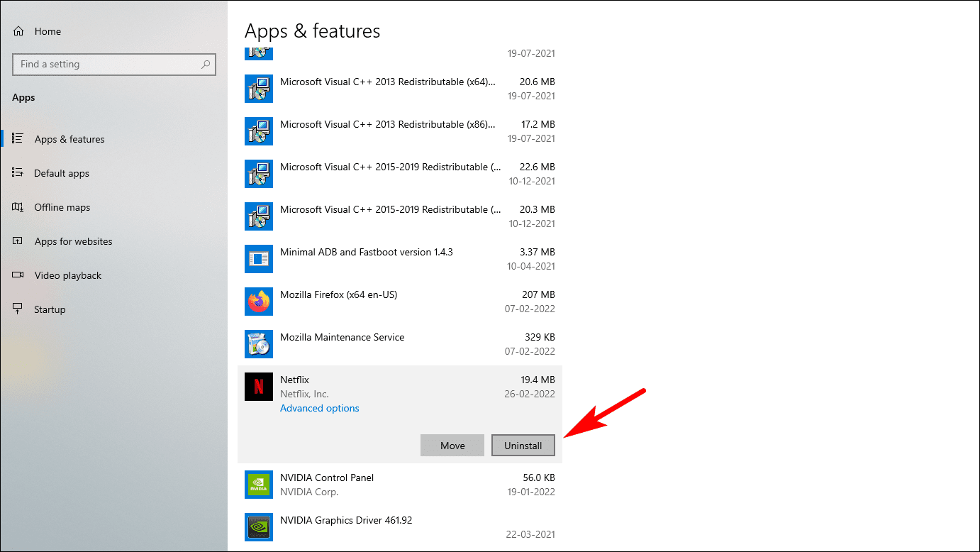Click the Netflix app icon
The image size is (980, 552).
tap(259, 387)
